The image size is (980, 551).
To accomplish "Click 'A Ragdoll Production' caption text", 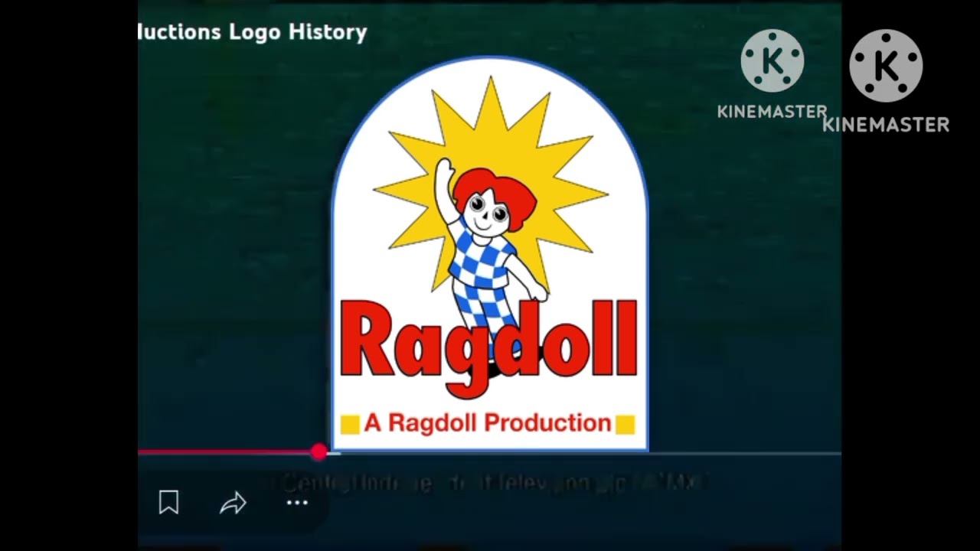I will pyautogui.click(x=487, y=422).
